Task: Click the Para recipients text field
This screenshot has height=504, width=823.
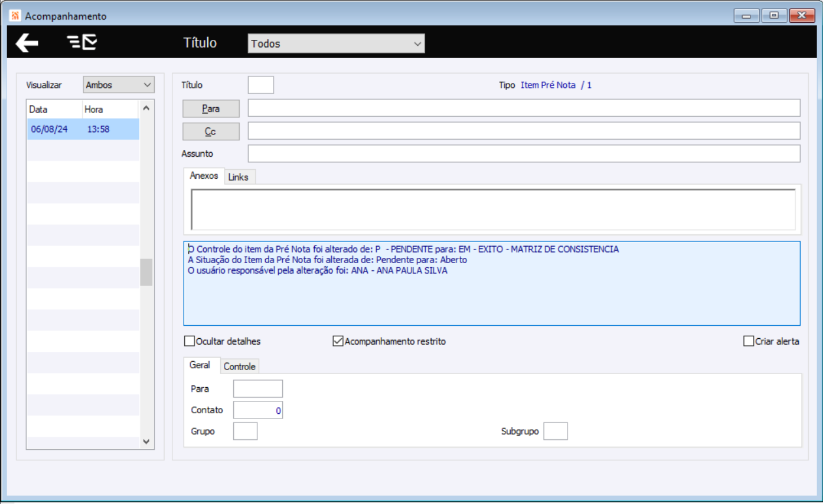Action: click(x=524, y=108)
